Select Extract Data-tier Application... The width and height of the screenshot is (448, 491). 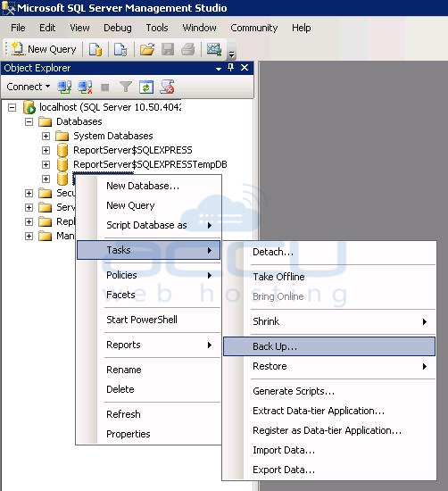[x=329, y=411]
